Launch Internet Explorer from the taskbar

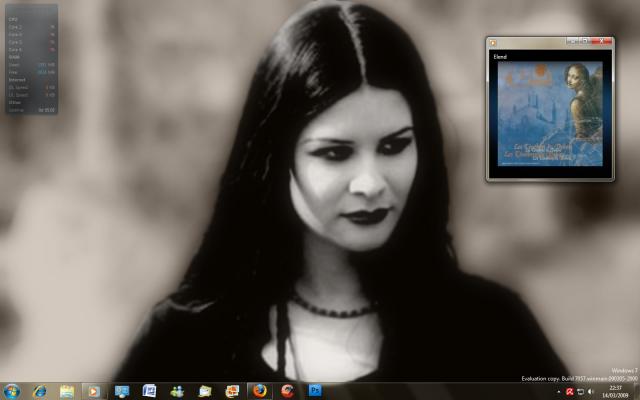[39, 391]
